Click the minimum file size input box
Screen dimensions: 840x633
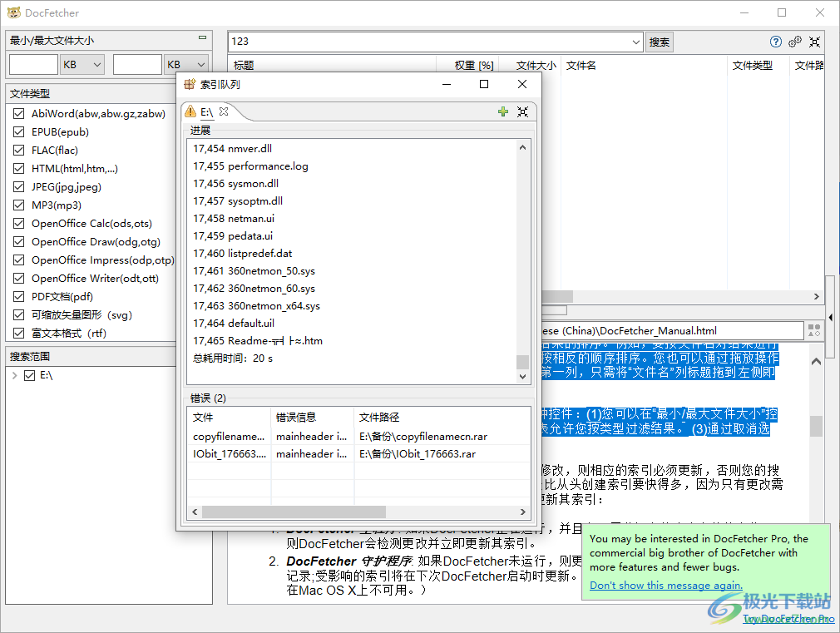click(34, 64)
